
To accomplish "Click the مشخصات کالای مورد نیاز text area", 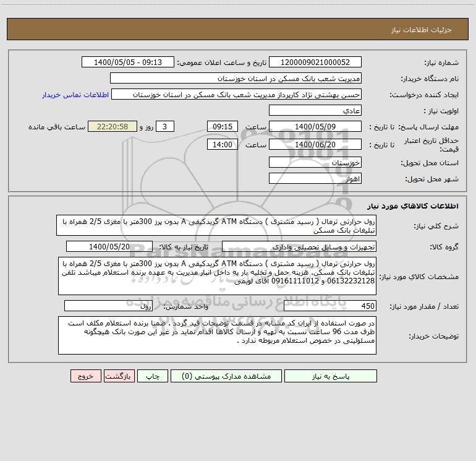I will pos(217,276).
